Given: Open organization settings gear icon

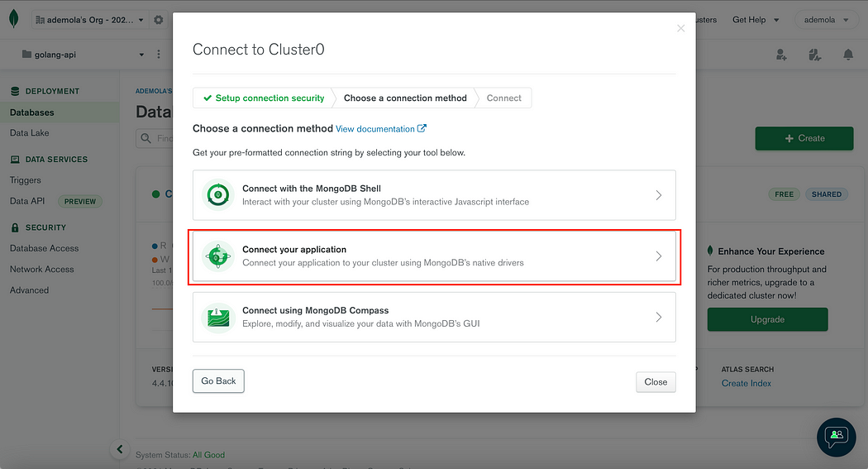Looking at the screenshot, I should 159,20.
